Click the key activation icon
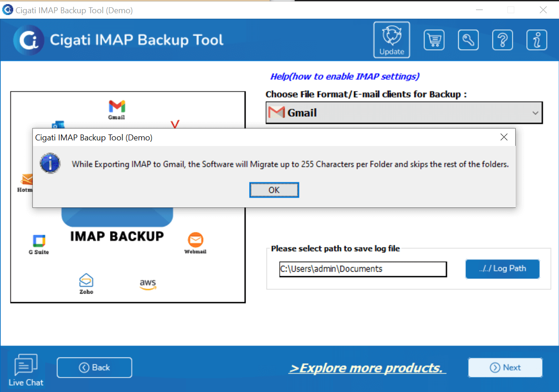Image resolution: width=559 pixels, height=392 pixels. pyautogui.click(x=468, y=40)
